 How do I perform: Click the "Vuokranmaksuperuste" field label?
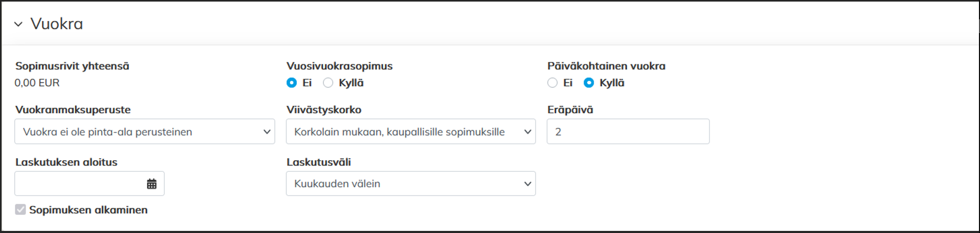73,110
